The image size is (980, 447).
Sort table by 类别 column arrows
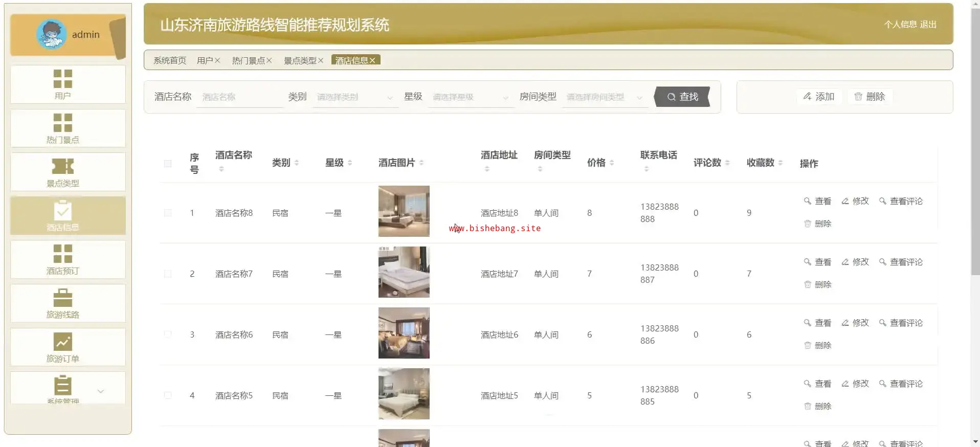click(x=297, y=163)
